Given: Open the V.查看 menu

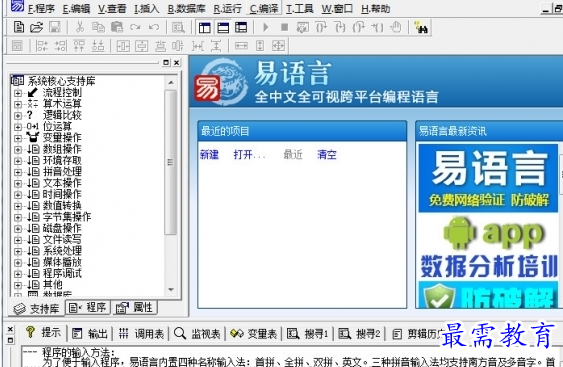Looking at the screenshot, I should point(112,9).
